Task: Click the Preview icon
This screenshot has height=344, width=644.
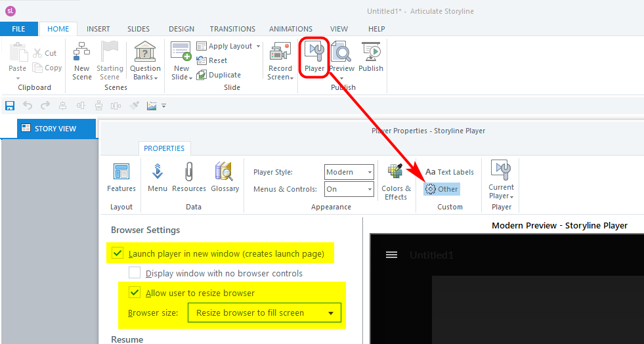Action: (341, 52)
